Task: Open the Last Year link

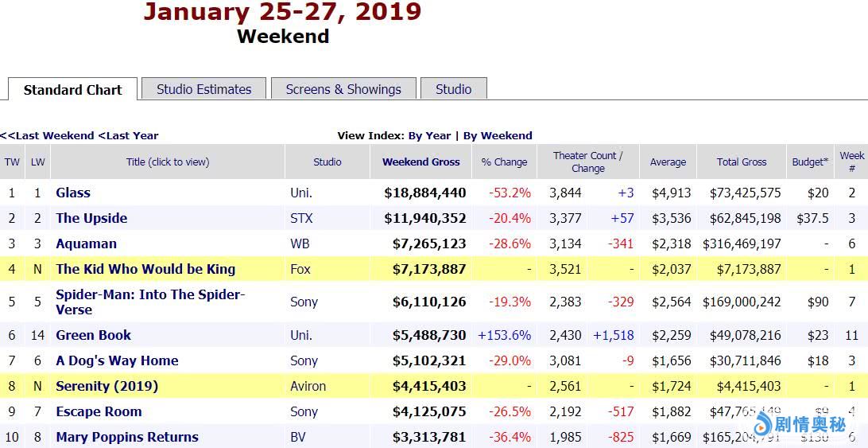Action: tap(129, 135)
